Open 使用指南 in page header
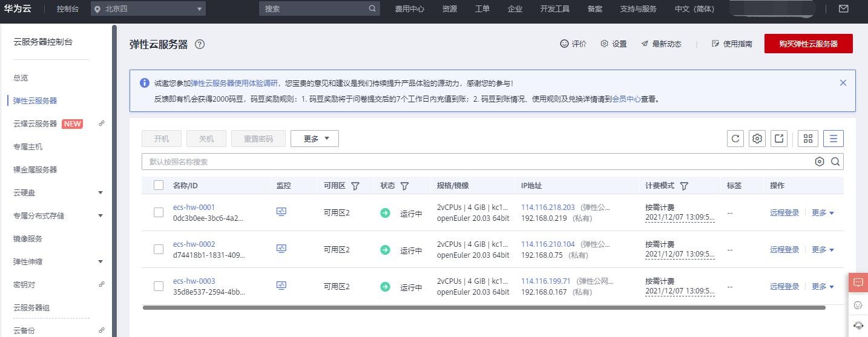This screenshot has width=868, height=337. click(x=732, y=44)
